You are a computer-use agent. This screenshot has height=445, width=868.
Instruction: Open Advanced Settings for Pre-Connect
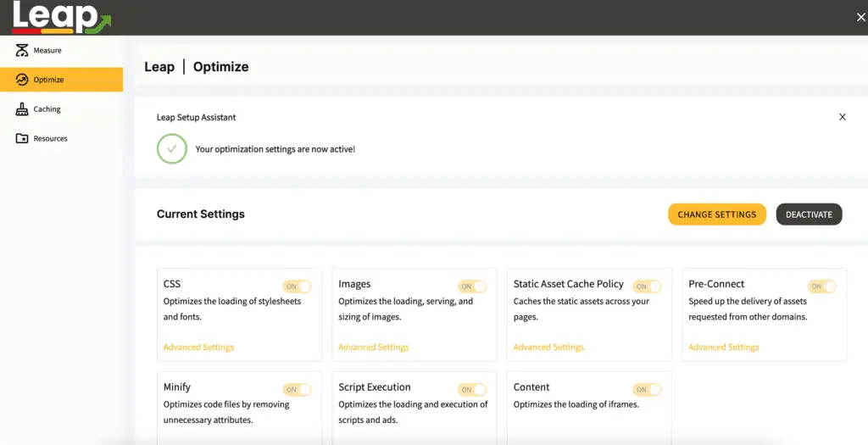click(724, 347)
